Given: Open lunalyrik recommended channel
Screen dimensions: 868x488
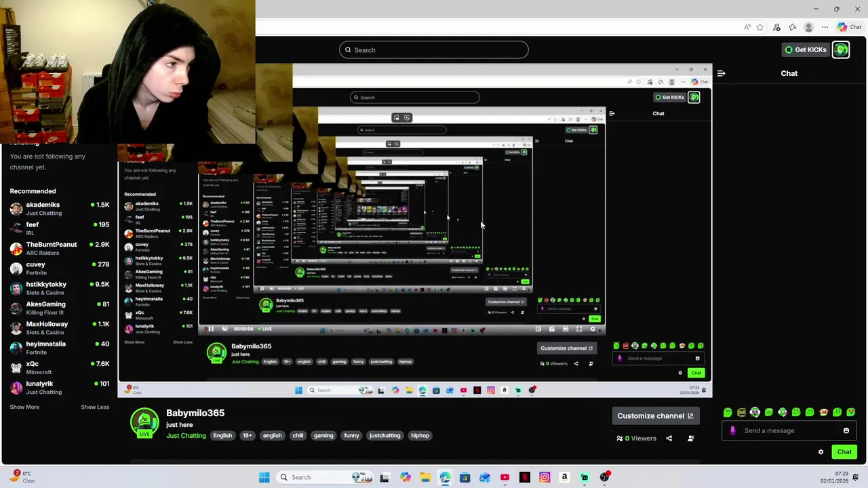Looking at the screenshot, I should pos(59,387).
